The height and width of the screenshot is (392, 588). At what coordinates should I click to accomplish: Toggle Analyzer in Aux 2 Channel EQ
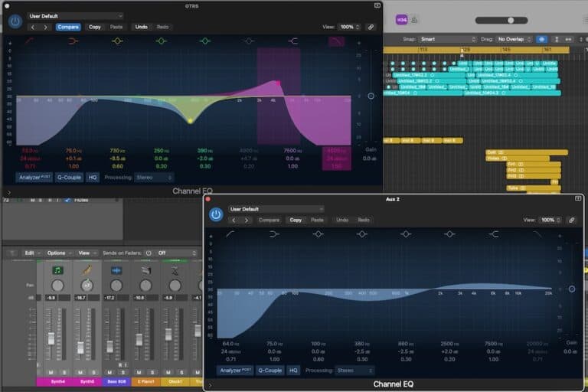click(236, 371)
